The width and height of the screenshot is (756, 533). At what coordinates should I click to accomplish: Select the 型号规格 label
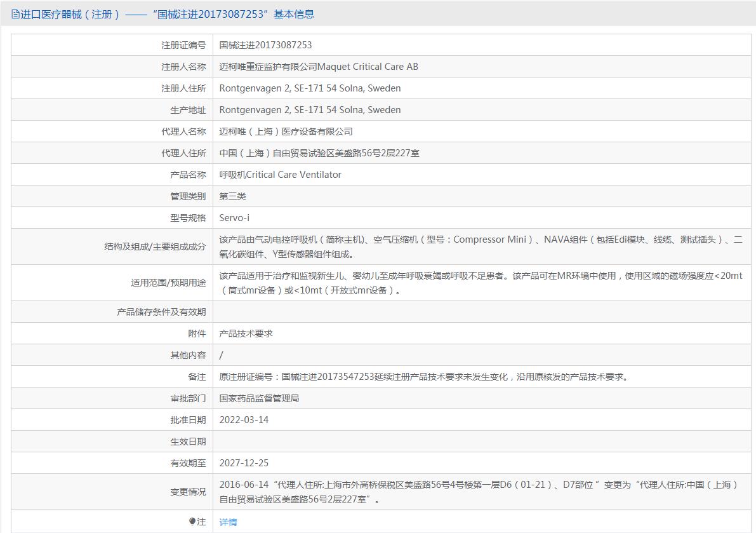(x=188, y=217)
